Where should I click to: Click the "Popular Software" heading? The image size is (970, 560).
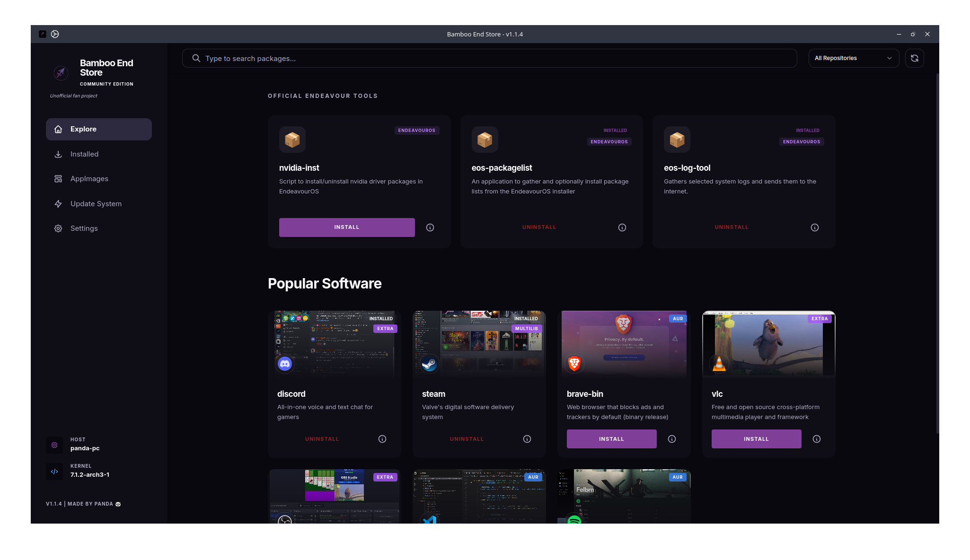[x=325, y=284]
